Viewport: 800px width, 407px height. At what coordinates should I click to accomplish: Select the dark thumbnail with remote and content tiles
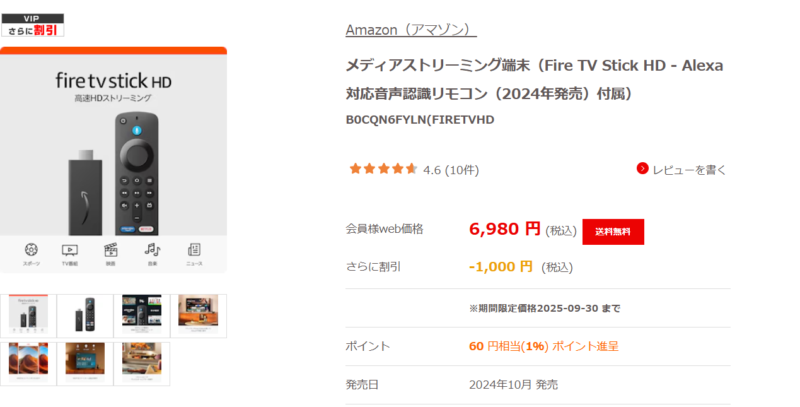[142, 315]
